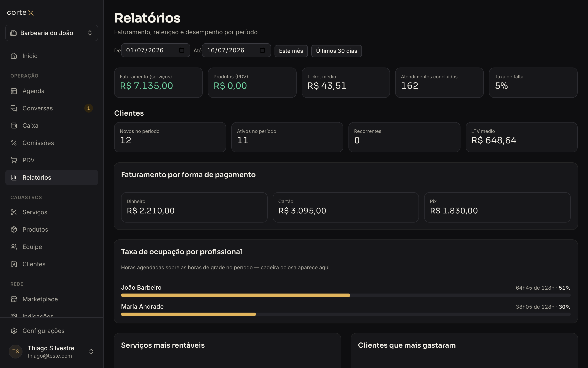This screenshot has height=368, width=588.
Task: Click the text "38h05 de 128h · 30%"
Action: pyautogui.click(x=543, y=307)
